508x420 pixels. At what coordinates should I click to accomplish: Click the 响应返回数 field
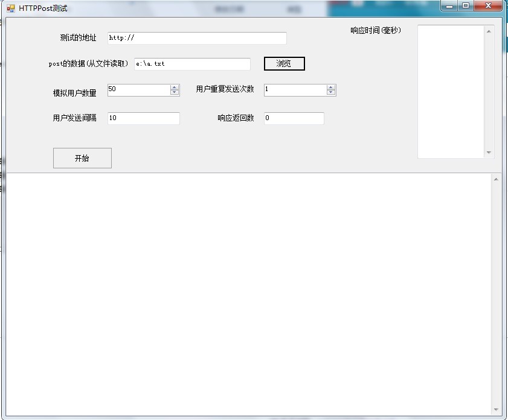click(x=294, y=118)
